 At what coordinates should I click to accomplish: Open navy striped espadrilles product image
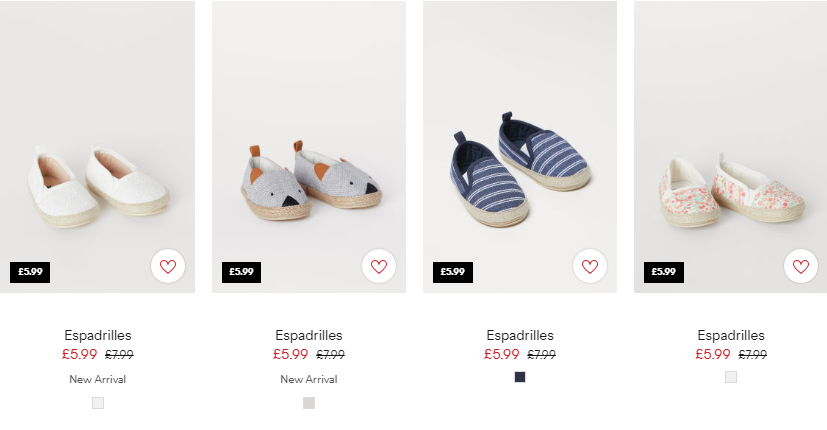520,147
